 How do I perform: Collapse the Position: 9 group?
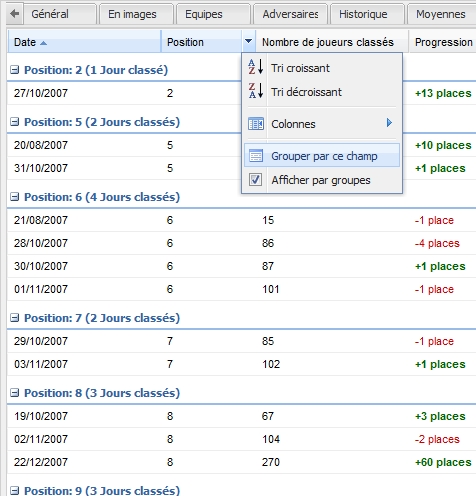(14, 490)
